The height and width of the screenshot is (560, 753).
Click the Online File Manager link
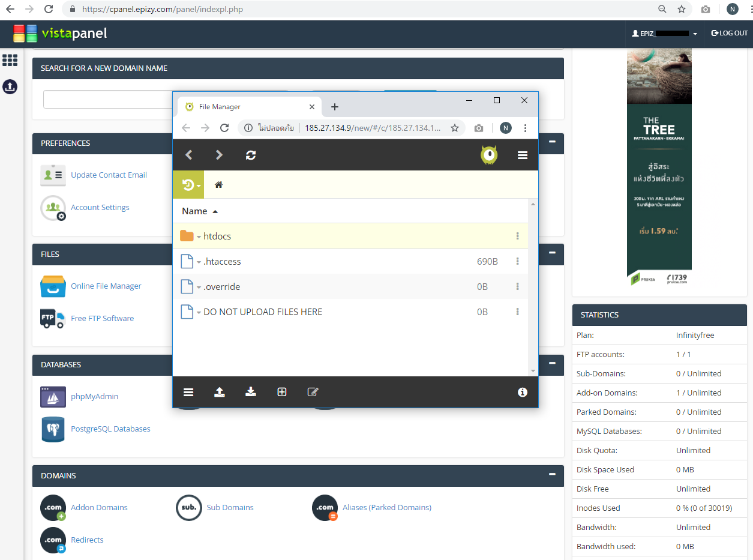tap(106, 286)
